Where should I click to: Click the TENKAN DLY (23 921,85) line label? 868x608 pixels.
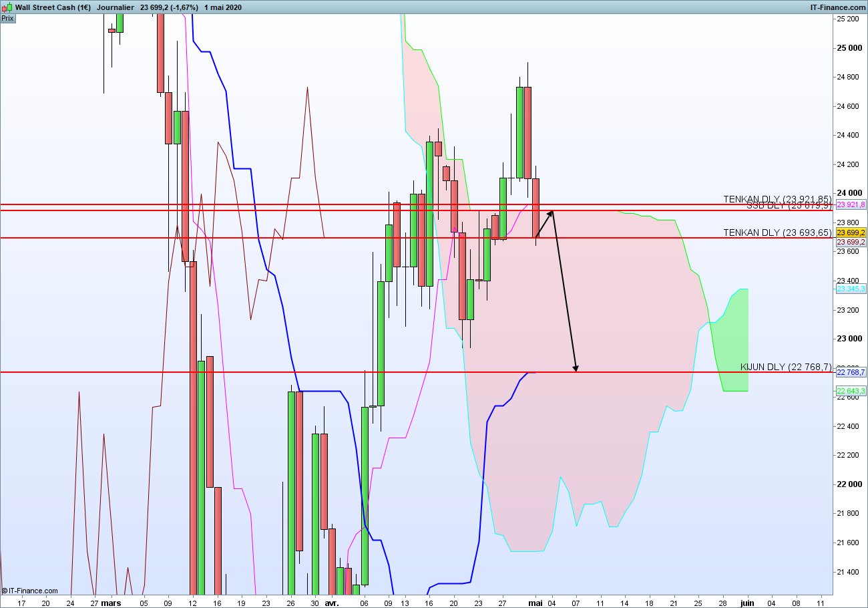tap(778, 199)
